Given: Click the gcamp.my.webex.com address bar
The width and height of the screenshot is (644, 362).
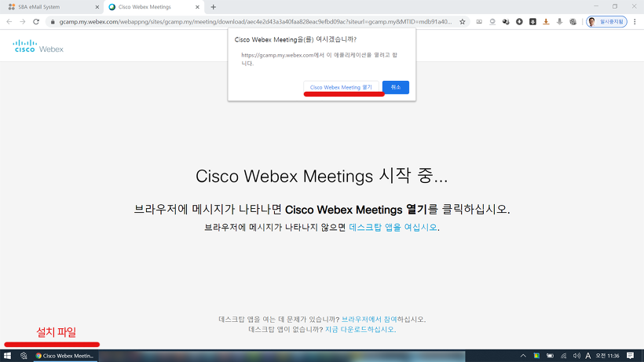Looking at the screenshot, I should point(254,22).
